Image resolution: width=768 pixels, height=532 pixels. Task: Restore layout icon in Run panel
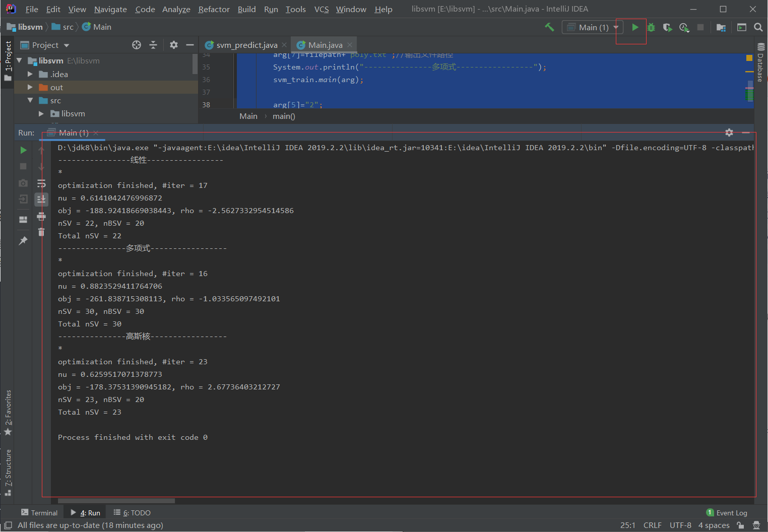click(x=23, y=220)
